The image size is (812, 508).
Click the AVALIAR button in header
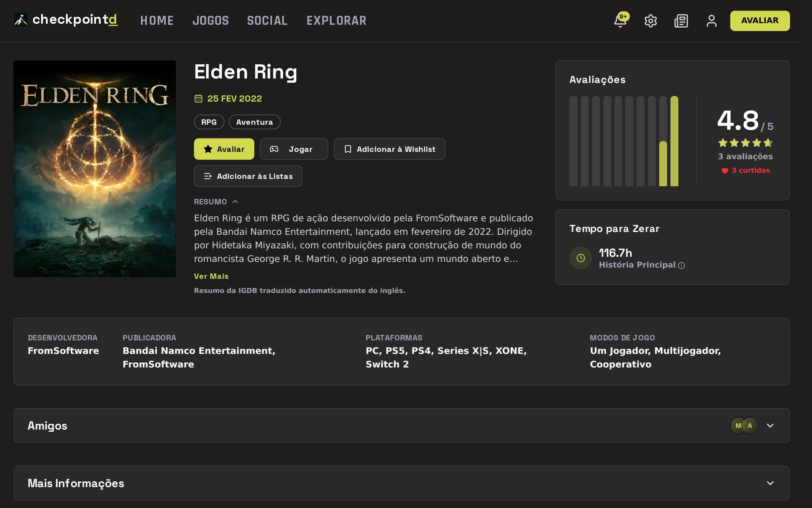tap(760, 21)
